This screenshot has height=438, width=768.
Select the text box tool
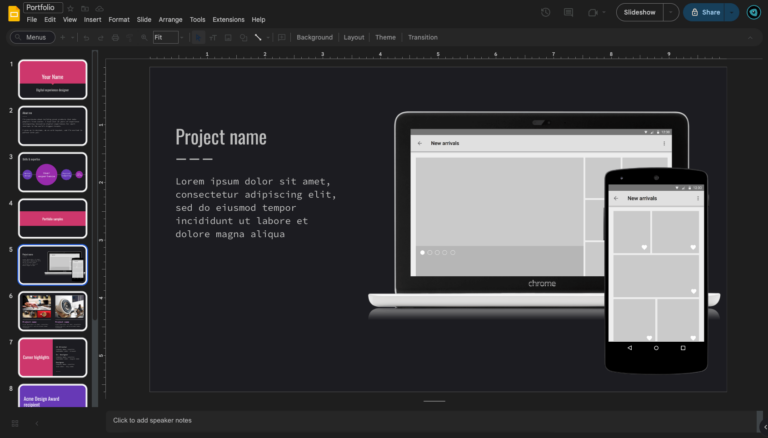pyautogui.click(x=213, y=37)
